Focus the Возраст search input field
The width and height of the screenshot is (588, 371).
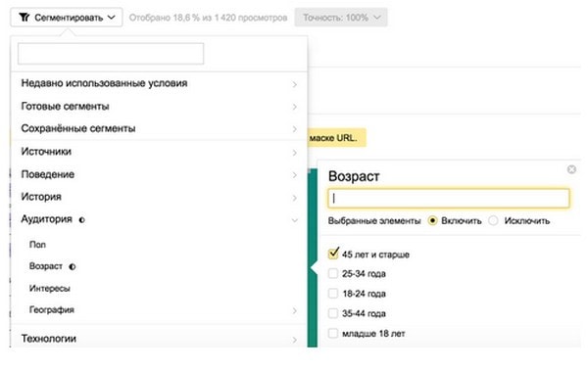pyautogui.click(x=449, y=199)
